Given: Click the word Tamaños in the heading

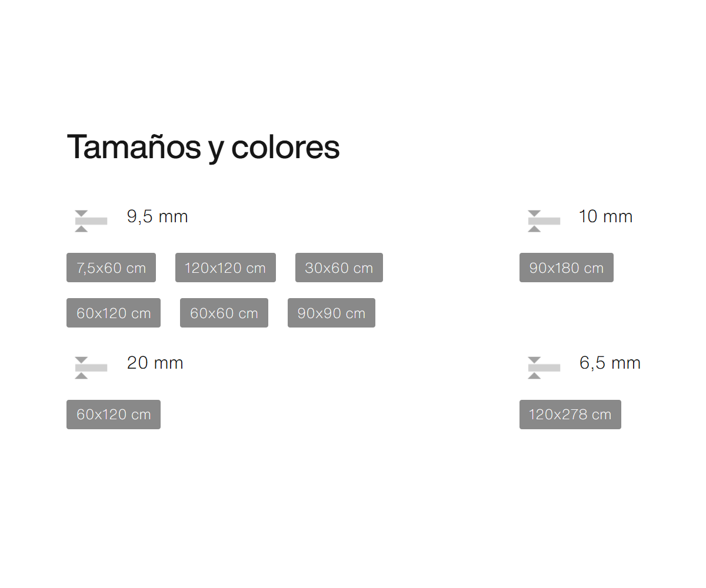Looking at the screenshot, I should 135,146.
